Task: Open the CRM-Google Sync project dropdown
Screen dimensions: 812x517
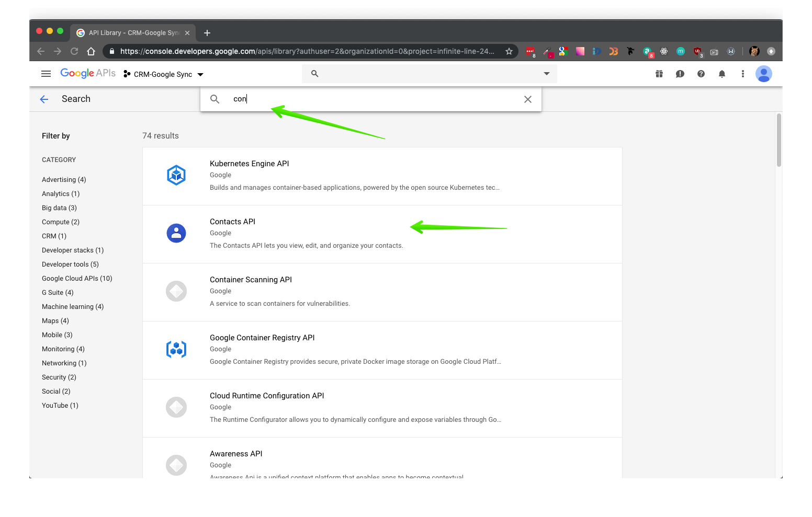Action: tap(163, 74)
